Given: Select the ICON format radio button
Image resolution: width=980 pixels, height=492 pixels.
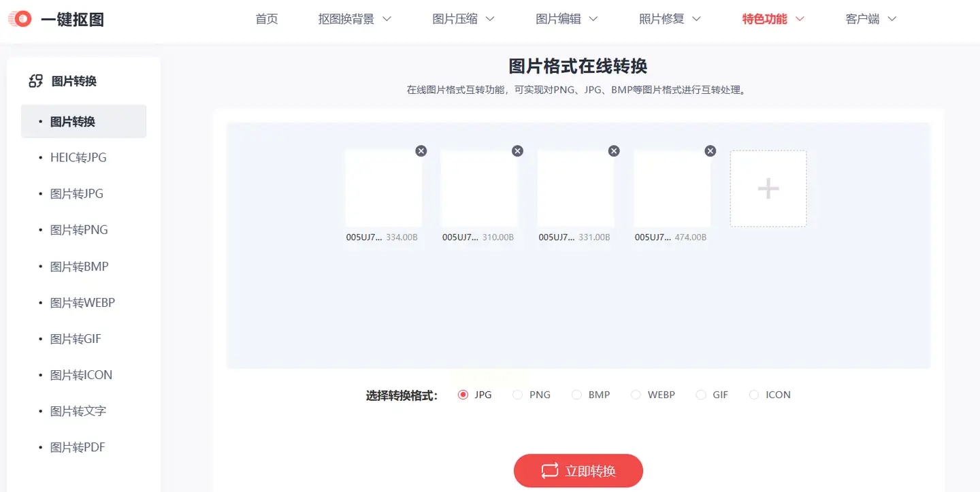Looking at the screenshot, I should (754, 395).
